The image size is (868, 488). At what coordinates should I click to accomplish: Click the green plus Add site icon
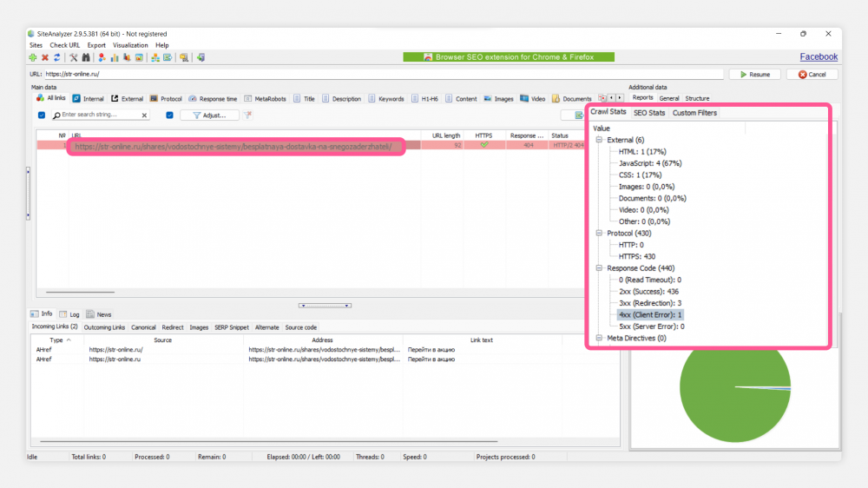click(x=33, y=57)
